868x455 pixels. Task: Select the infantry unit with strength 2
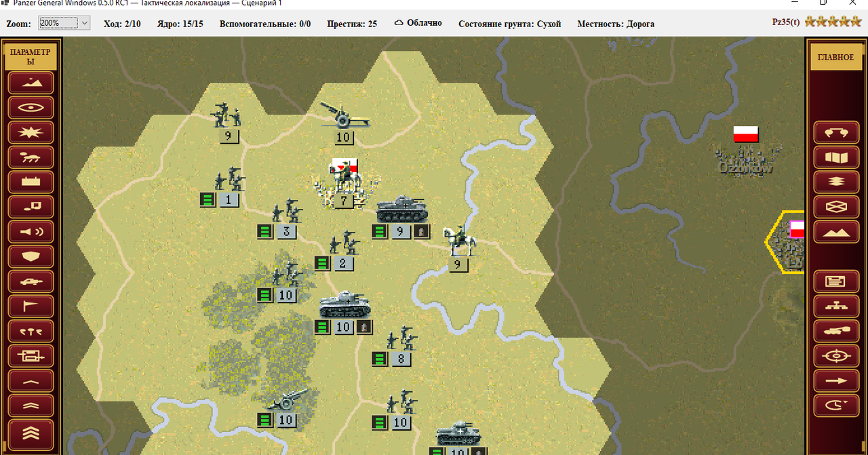pyautogui.click(x=343, y=243)
